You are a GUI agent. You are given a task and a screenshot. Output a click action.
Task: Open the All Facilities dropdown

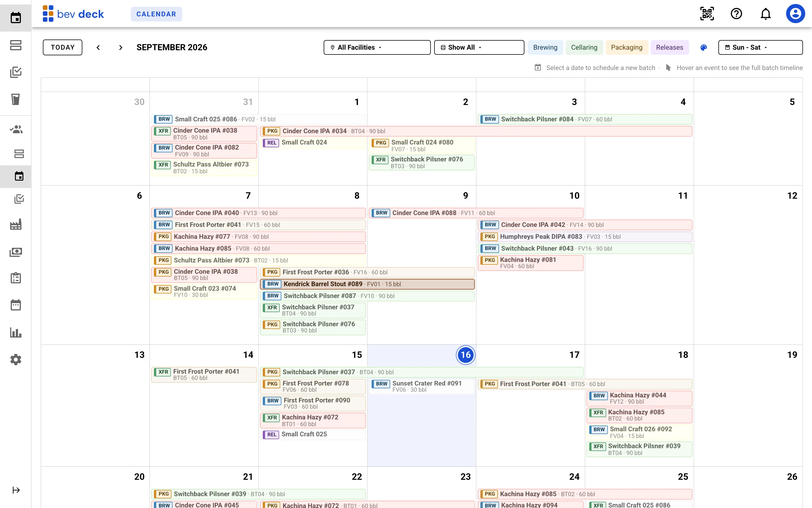[377, 47]
